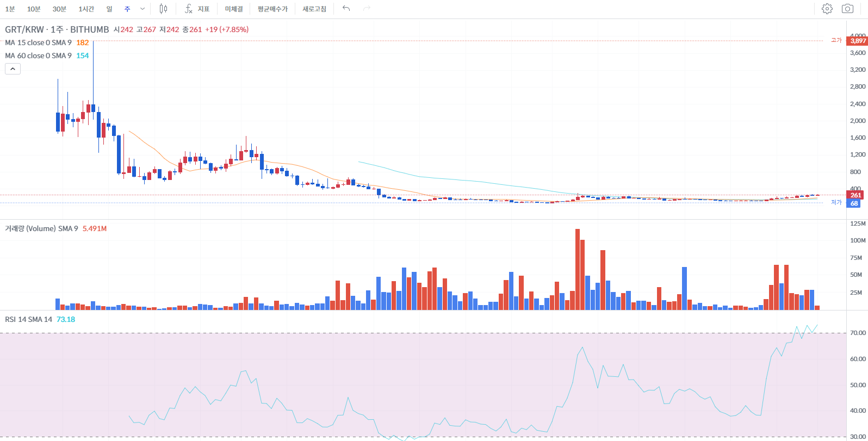Click the 70.00 RSI axis label
Image resolution: width=868 pixels, height=441 pixels.
pos(858,333)
